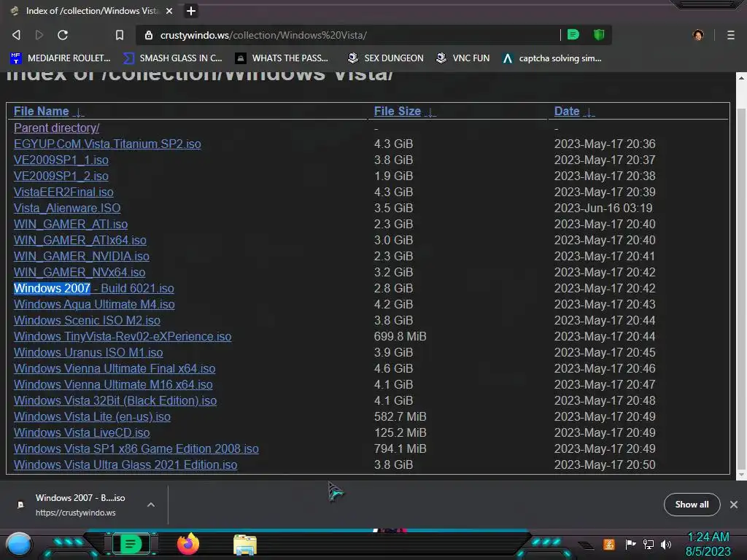Click the sort arrow next to File Size
Viewport: 747px width, 560px height.
[x=430, y=112]
